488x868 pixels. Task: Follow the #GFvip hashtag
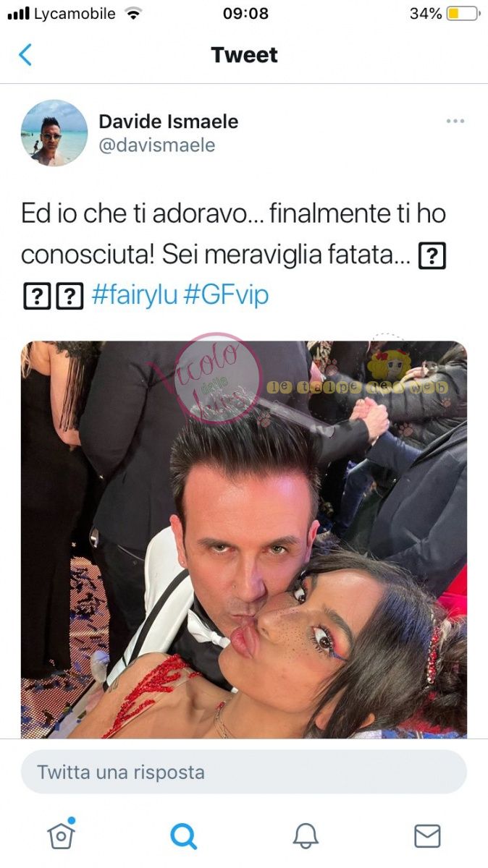226,296
